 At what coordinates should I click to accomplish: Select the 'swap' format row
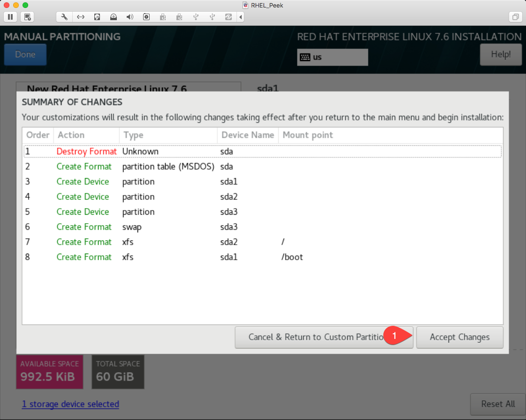pyautogui.click(x=263, y=227)
